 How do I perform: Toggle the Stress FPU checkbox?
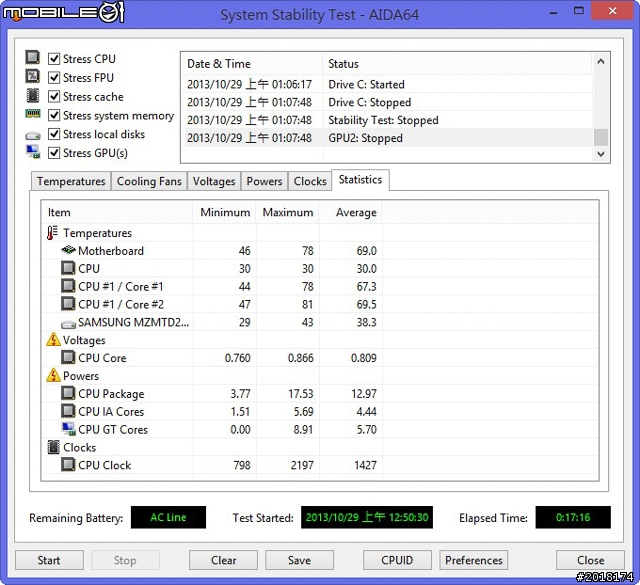(x=54, y=78)
